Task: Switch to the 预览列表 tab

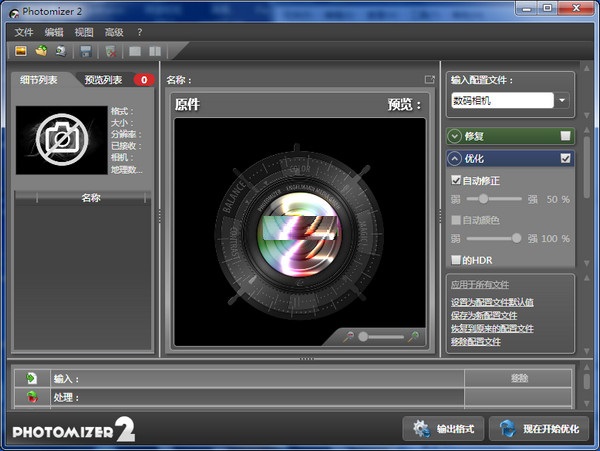Action: coord(104,80)
